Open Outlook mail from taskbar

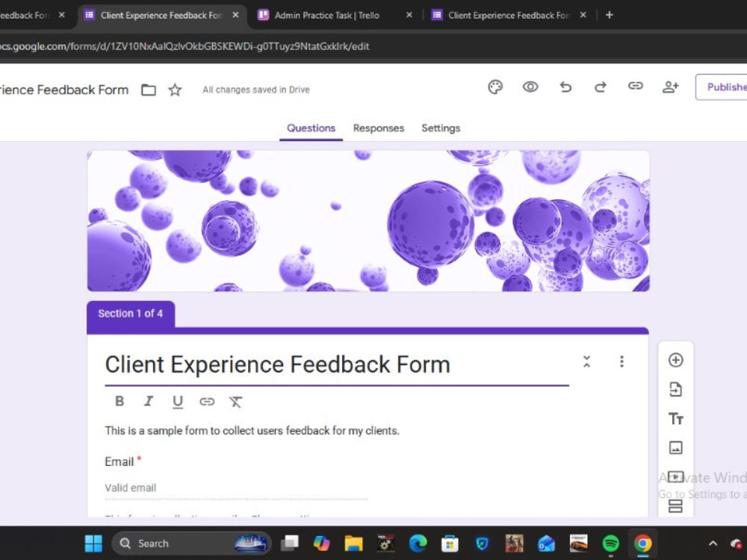[x=546, y=544]
